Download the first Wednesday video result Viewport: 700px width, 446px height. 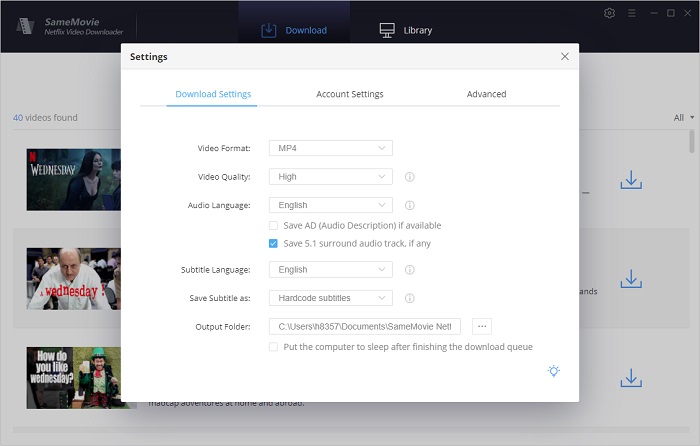click(630, 180)
